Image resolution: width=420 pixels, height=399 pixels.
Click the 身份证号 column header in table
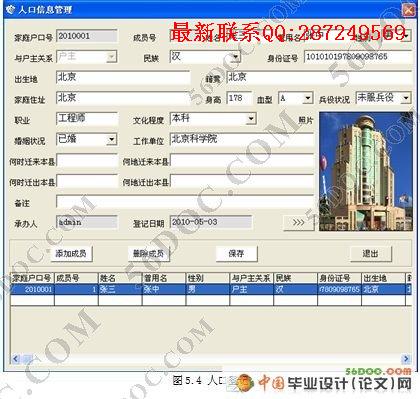340,278
